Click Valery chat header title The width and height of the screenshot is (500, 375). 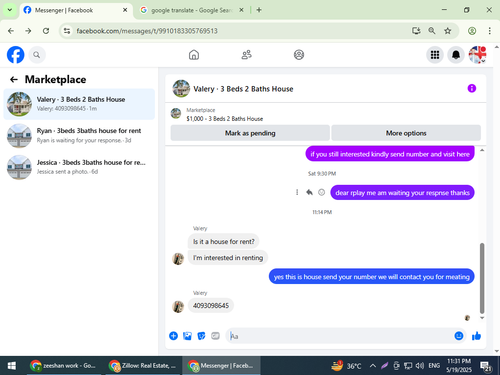(x=243, y=89)
